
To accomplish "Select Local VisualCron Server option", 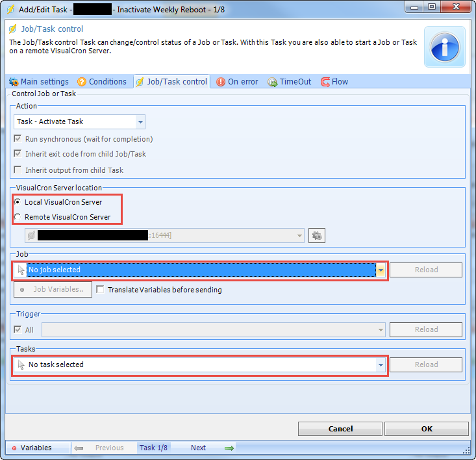I will click(x=18, y=202).
